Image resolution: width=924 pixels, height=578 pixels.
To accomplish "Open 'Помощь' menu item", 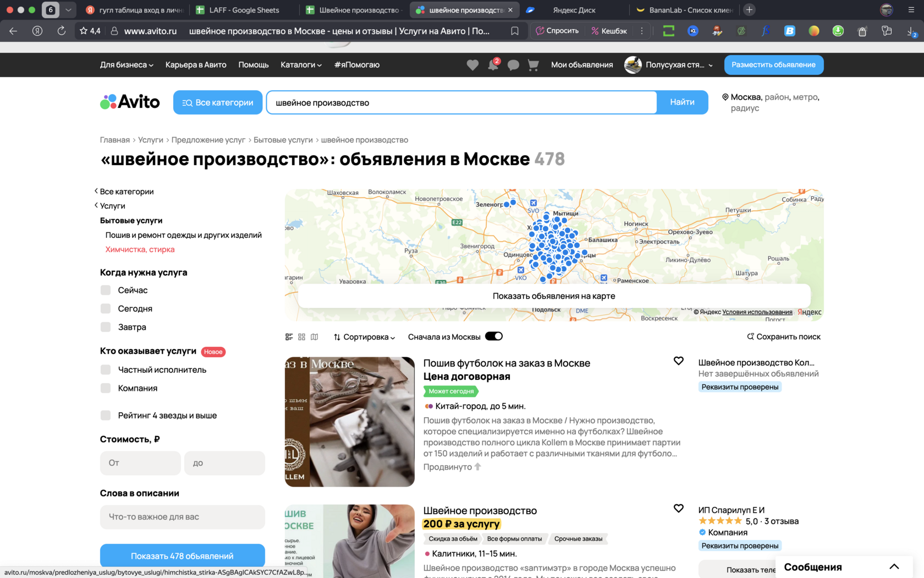I will point(254,65).
